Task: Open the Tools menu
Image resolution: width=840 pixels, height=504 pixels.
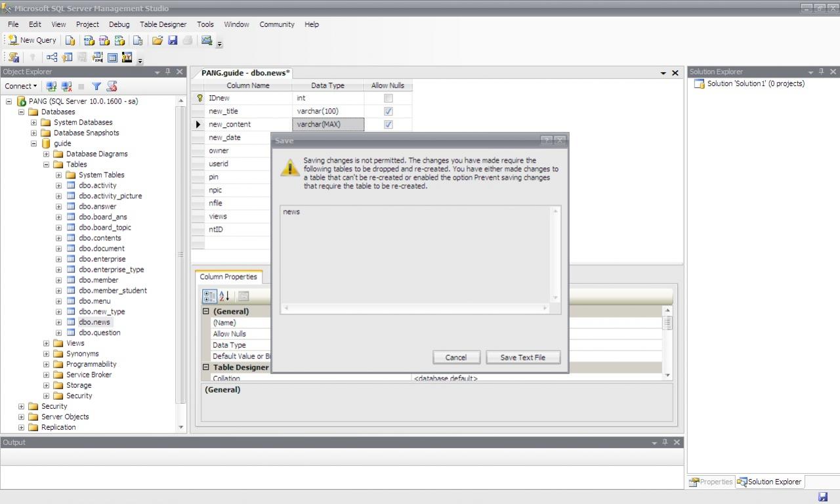Action: pyautogui.click(x=205, y=24)
